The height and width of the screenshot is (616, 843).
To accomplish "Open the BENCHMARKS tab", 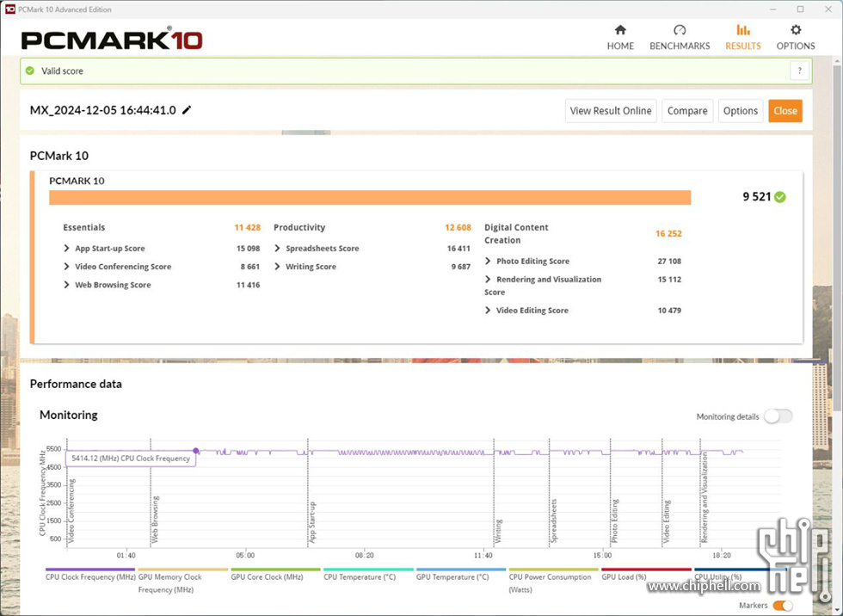I will (x=679, y=38).
